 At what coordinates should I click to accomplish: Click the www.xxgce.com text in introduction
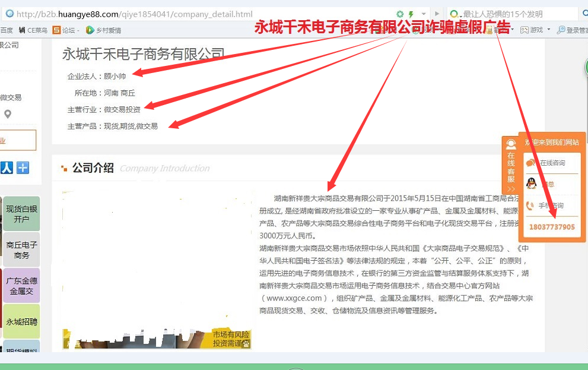pos(294,298)
